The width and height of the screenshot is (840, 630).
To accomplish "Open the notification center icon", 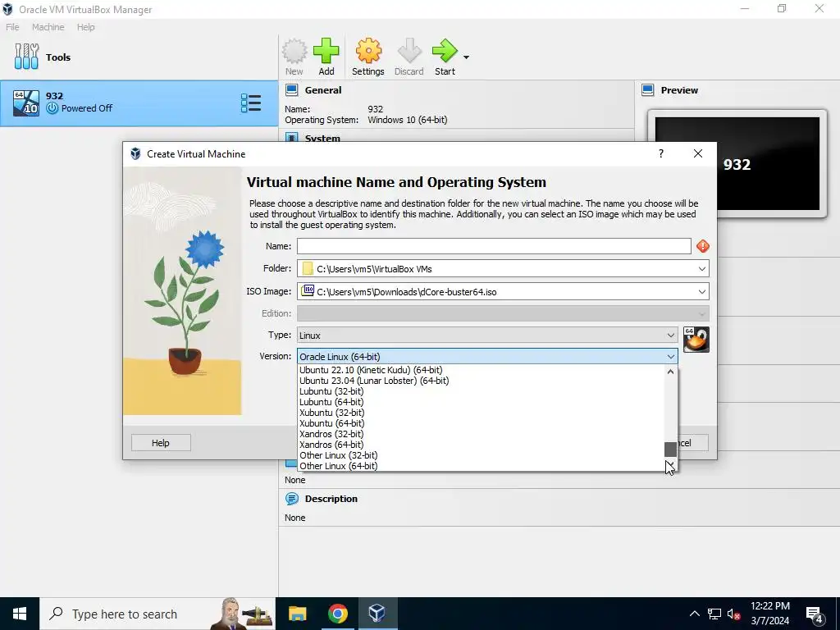I will 815,614.
